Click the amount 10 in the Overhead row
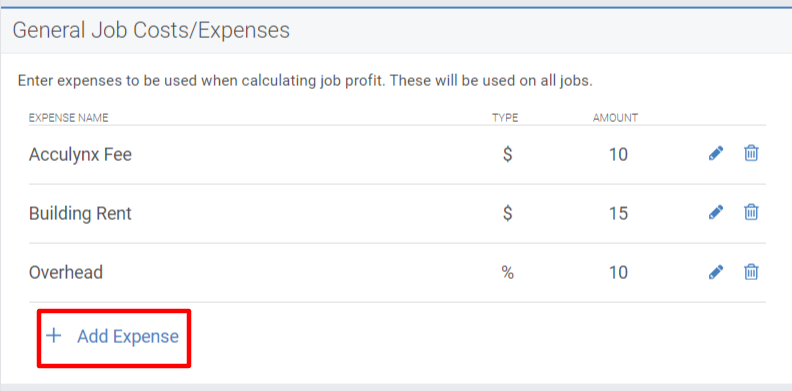The image size is (792, 391). click(618, 273)
